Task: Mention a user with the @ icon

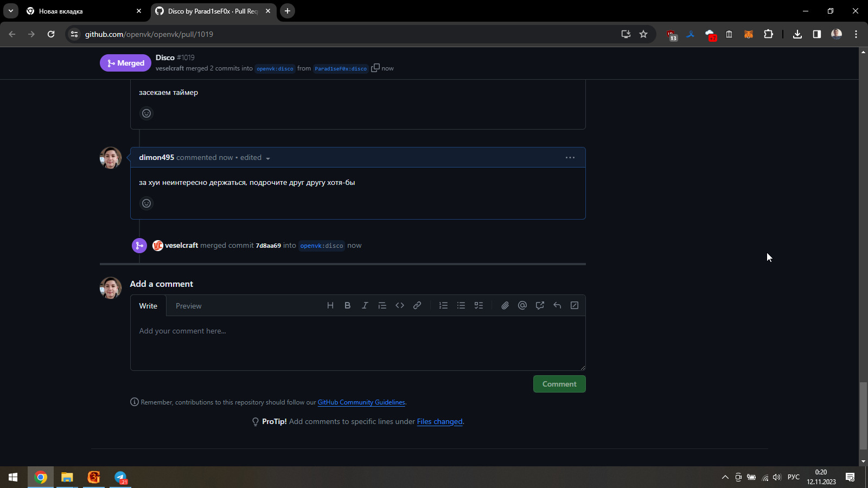Action: coord(522,306)
